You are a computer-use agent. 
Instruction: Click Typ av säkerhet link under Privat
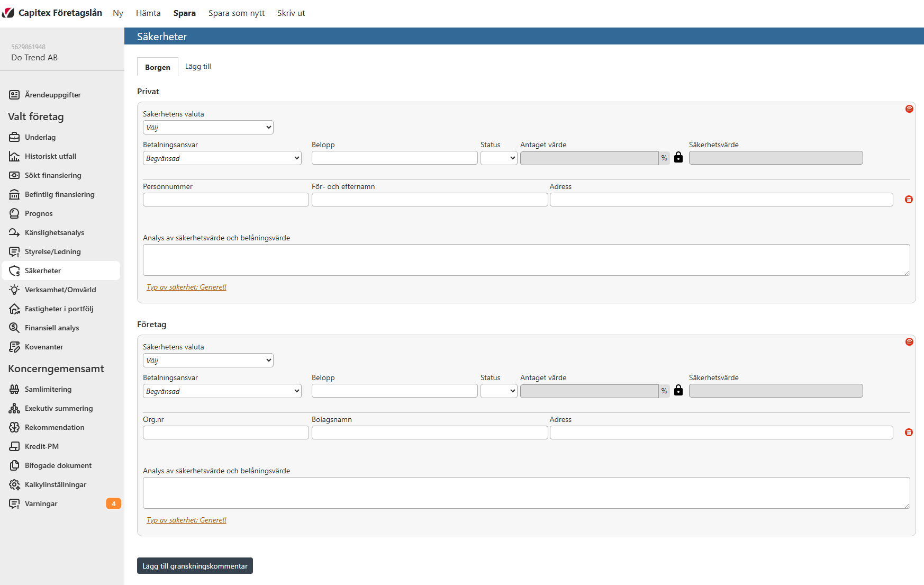coord(186,287)
